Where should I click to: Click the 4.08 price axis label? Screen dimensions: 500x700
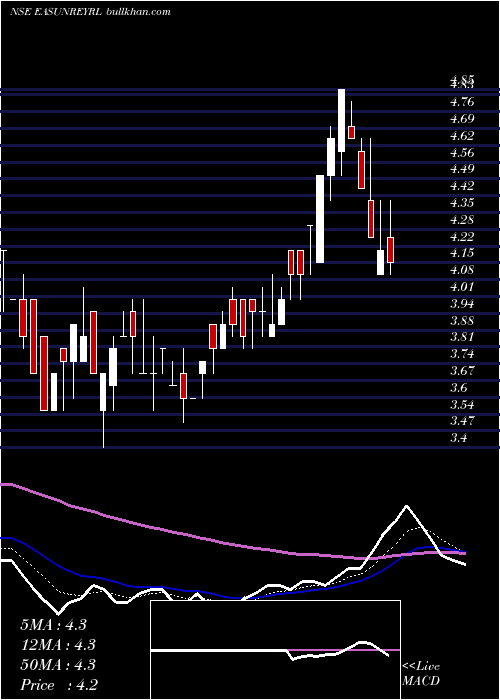[462, 270]
